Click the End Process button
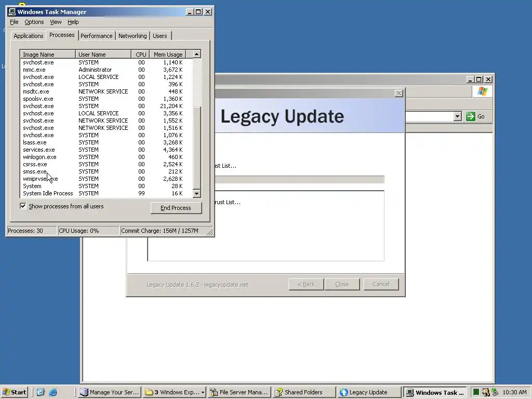 click(x=176, y=208)
